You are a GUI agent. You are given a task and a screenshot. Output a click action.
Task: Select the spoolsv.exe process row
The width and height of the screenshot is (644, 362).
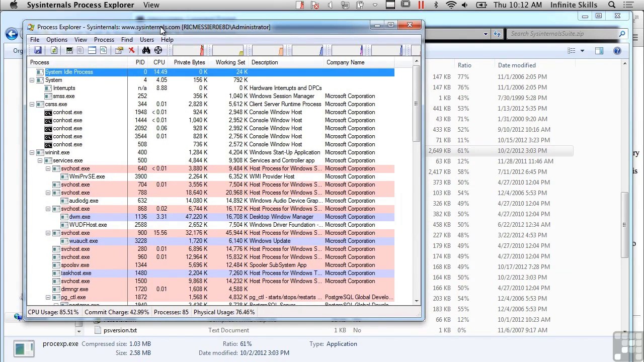point(211,265)
